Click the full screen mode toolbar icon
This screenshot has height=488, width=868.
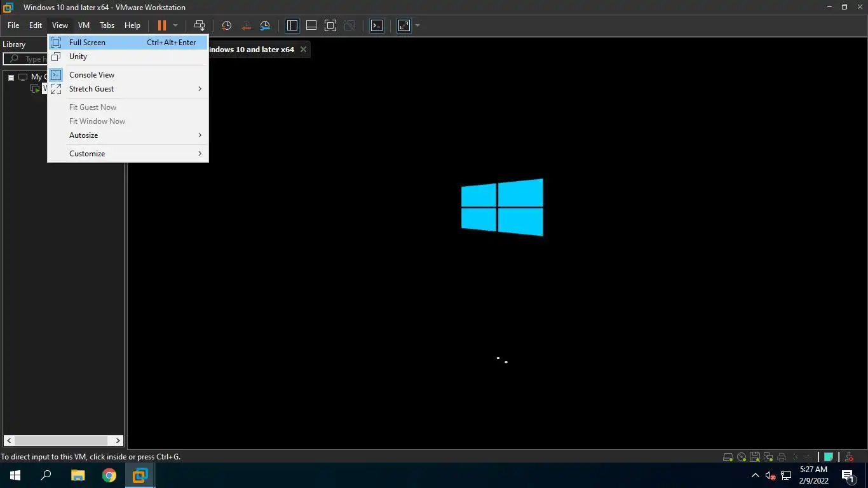330,25
